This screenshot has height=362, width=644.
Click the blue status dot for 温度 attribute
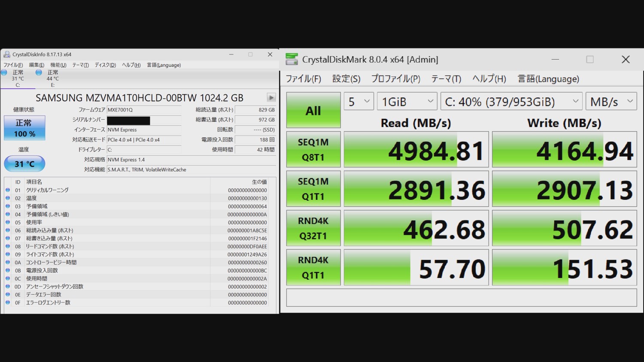[8, 198]
